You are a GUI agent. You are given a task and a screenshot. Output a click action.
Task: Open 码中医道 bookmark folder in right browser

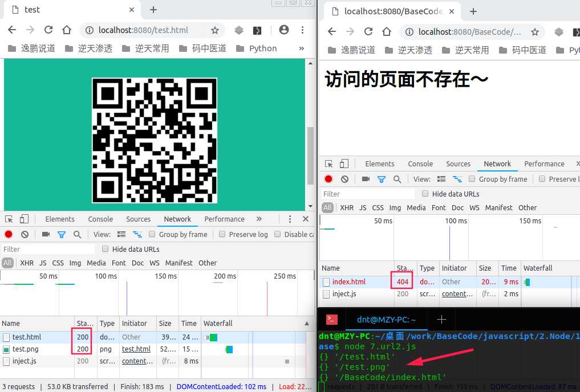(522, 50)
